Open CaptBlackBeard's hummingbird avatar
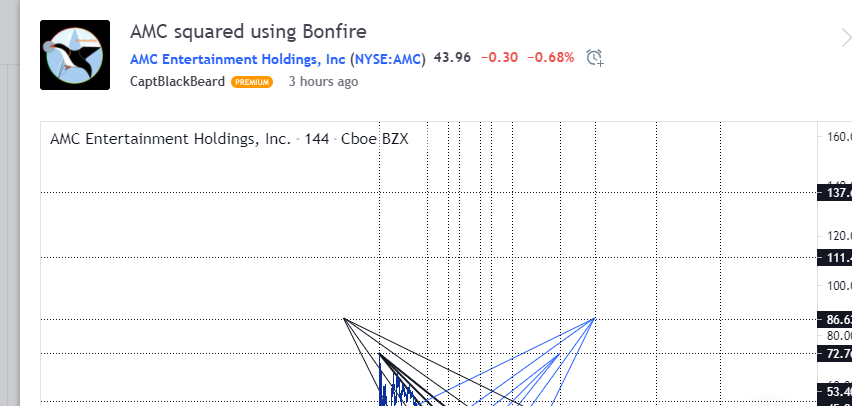The height and width of the screenshot is (406, 852). tap(75, 54)
